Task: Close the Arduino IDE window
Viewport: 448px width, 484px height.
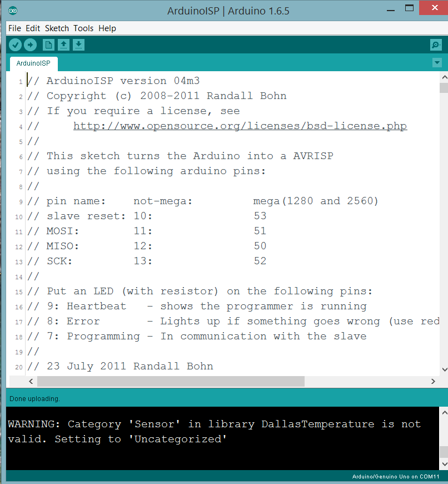Action: [435, 8]
